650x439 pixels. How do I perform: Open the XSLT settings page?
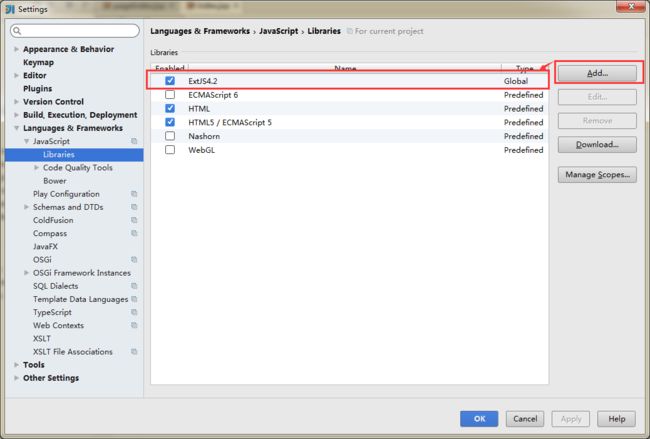(42, 339)
